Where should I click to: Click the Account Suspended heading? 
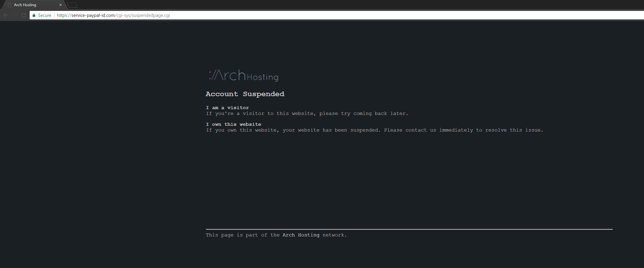(x=245, y=94)
